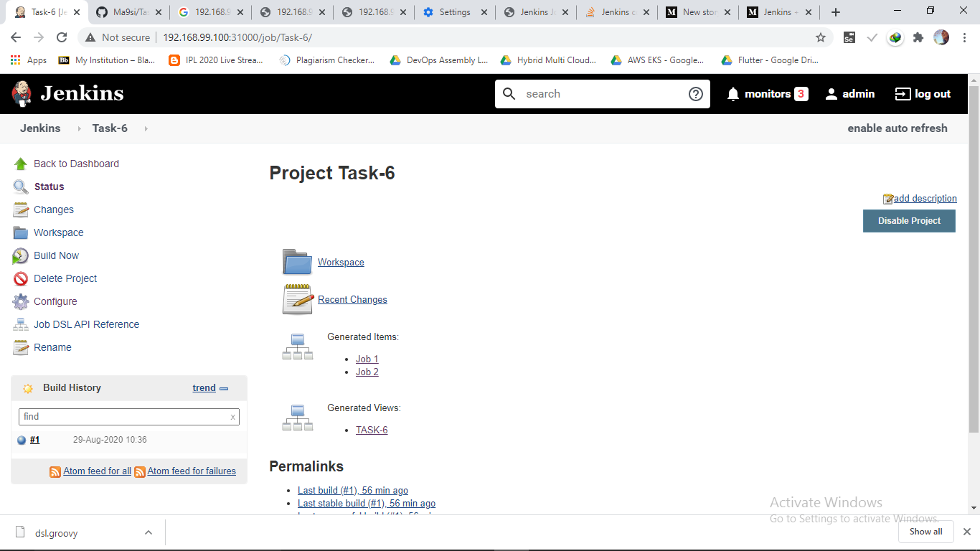Click the Build Now clock icon

(x=21, y=255)
